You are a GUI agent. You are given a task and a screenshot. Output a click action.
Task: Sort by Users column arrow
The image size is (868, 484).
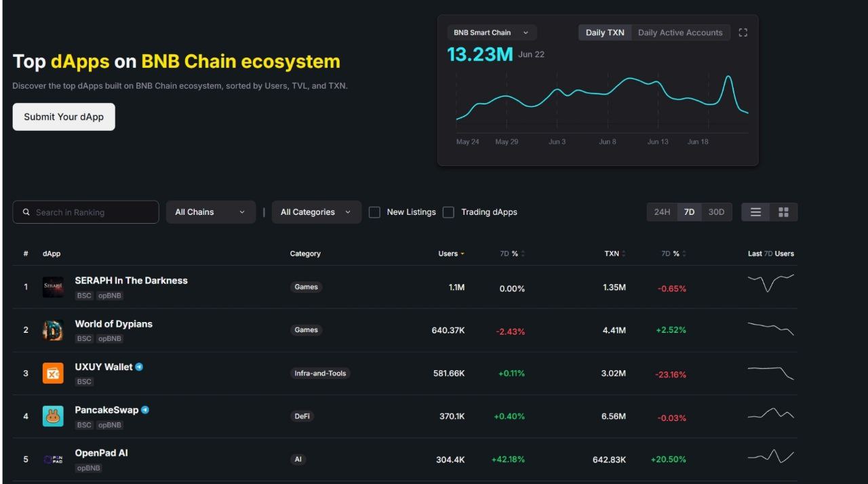point(462,254)
